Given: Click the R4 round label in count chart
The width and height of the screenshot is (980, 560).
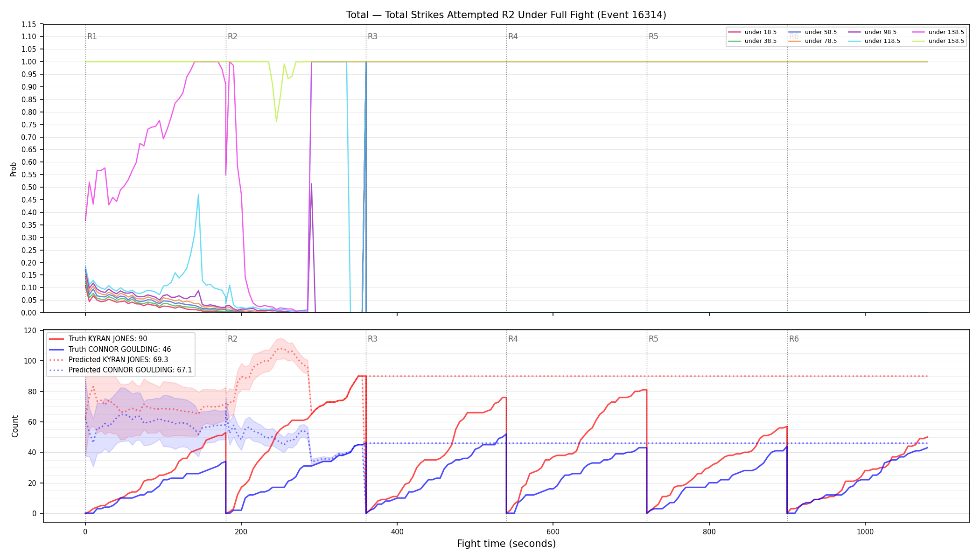Looking at the screenshot, I should point(513,339).
